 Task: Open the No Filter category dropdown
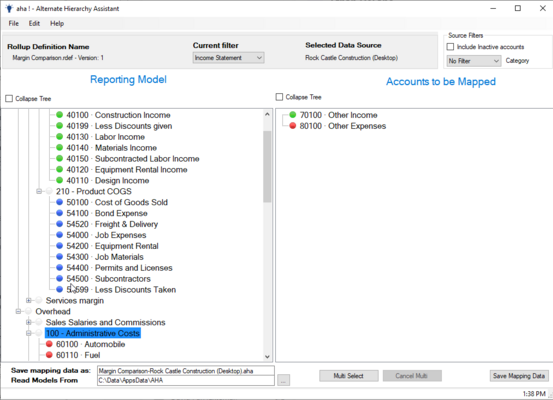pos(474,61)
